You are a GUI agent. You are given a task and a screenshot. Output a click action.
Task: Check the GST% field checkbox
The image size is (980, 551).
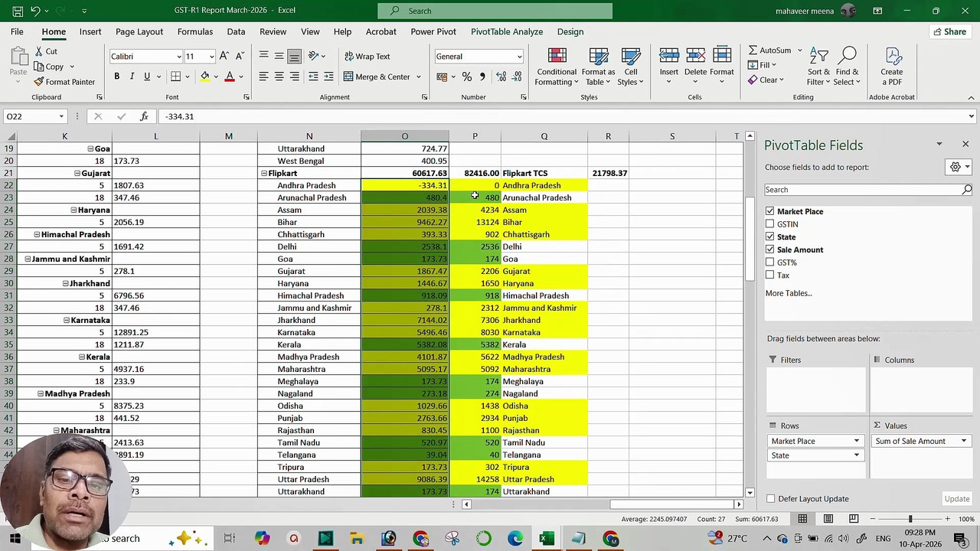pos(770,262)
